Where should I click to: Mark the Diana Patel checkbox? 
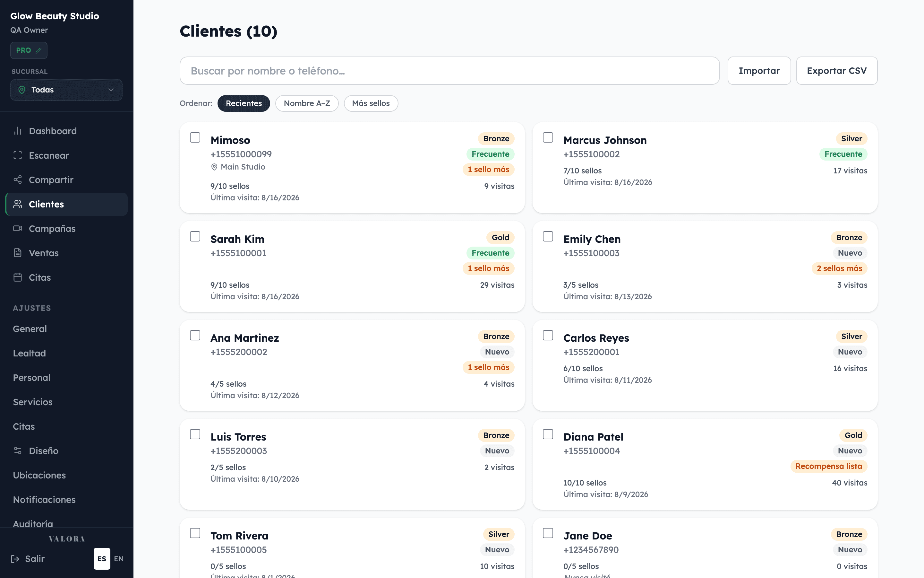point(548,434)
